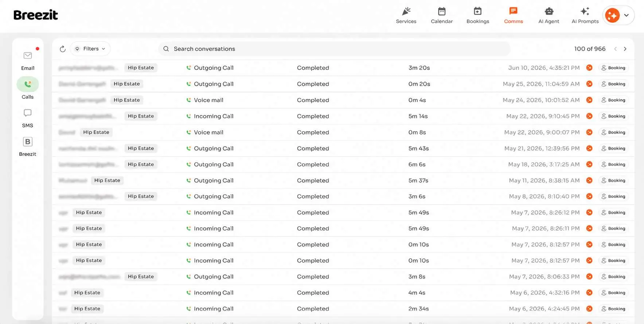Click orange agent icon on May 8 row
This screenshot has width=644, height=324.
[x=589, y=196]
